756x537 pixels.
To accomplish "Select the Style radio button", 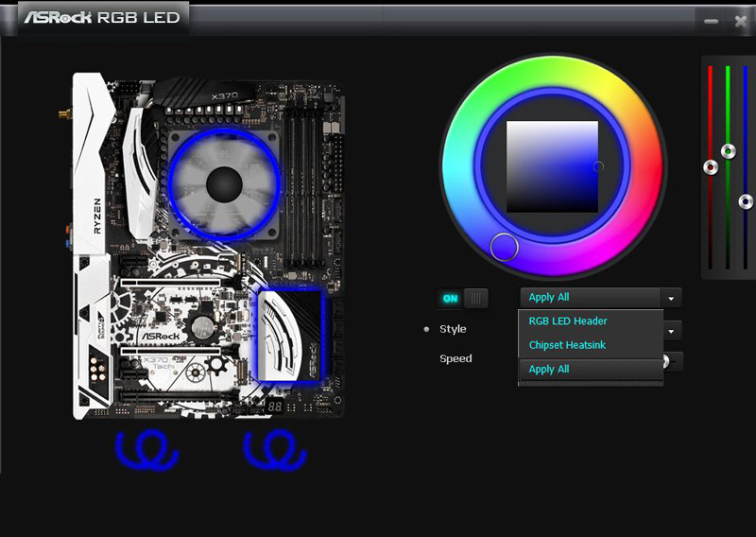I will tap(426, 329).
